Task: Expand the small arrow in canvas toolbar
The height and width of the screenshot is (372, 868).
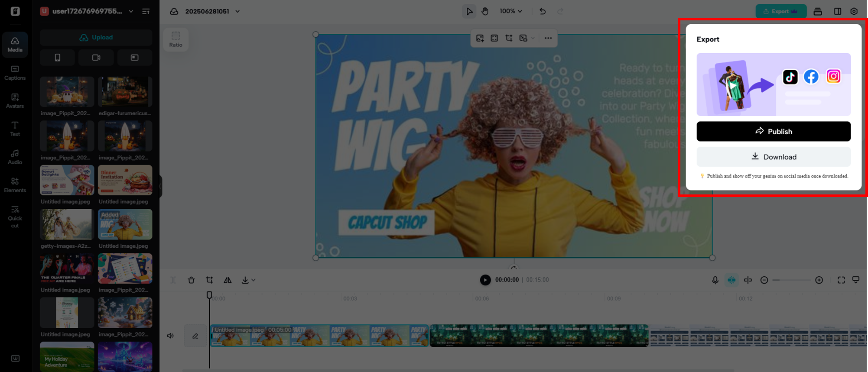Action: 533,38
